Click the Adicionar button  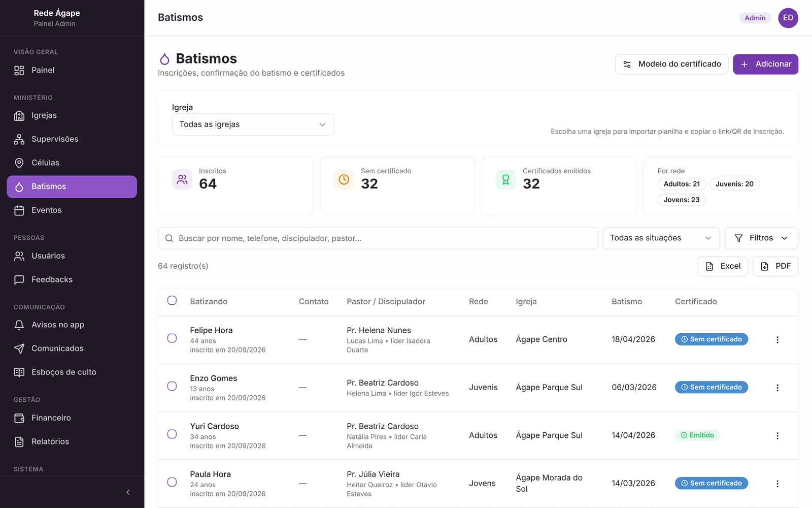tap(765, 65)
